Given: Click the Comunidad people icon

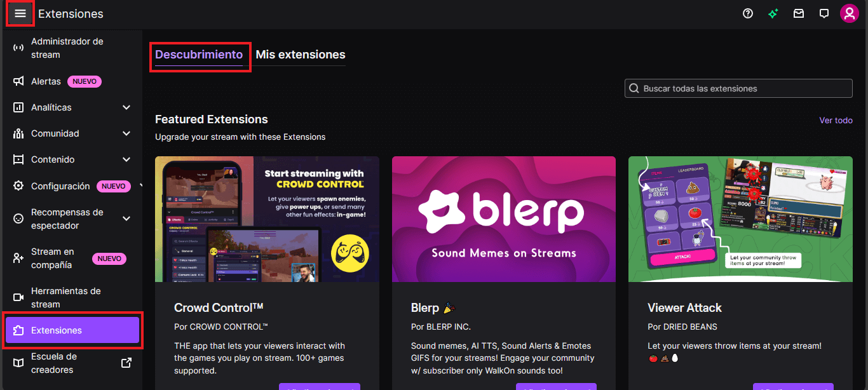Looking at the screenshot, I should [18, 133].
